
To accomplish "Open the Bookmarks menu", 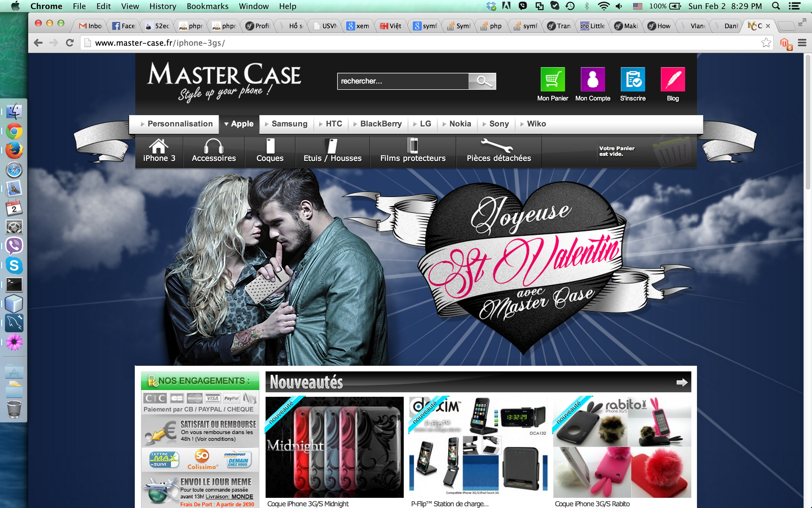I will 207,6.
